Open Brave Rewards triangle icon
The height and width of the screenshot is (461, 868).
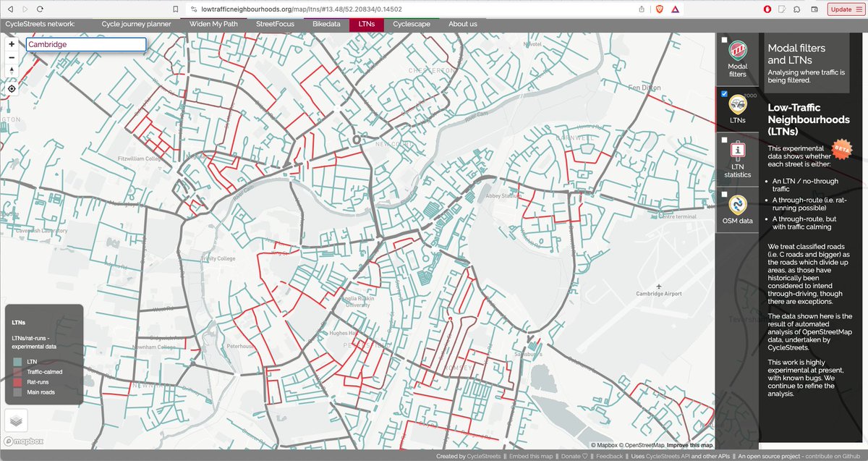coord(675,9)
